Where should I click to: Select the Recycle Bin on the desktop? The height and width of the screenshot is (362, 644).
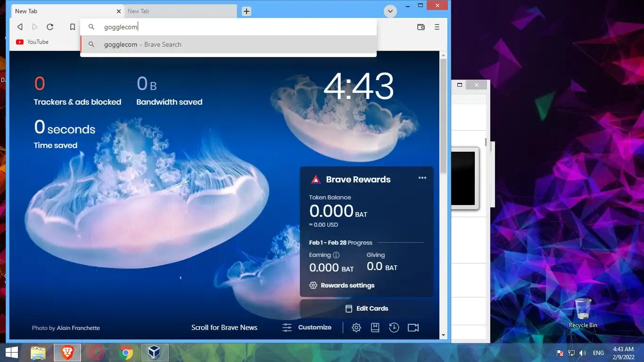(583, 313)
